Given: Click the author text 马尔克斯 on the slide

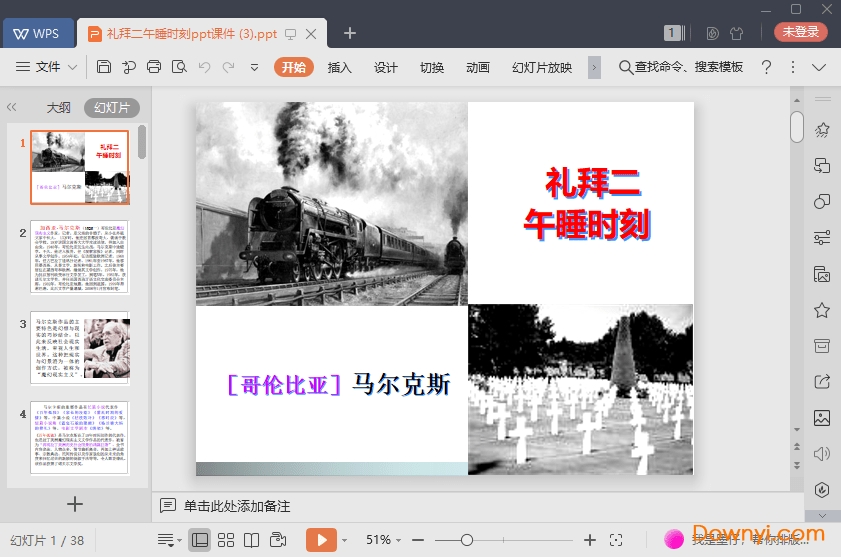Looking at the screenshot, I should tap(401, 384).
